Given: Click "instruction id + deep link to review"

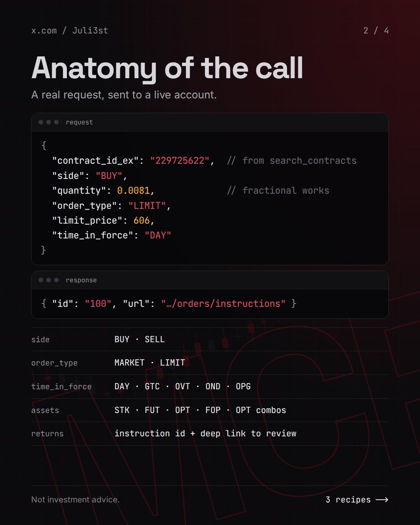Looking at the screenshot, I should click(206, 434).
